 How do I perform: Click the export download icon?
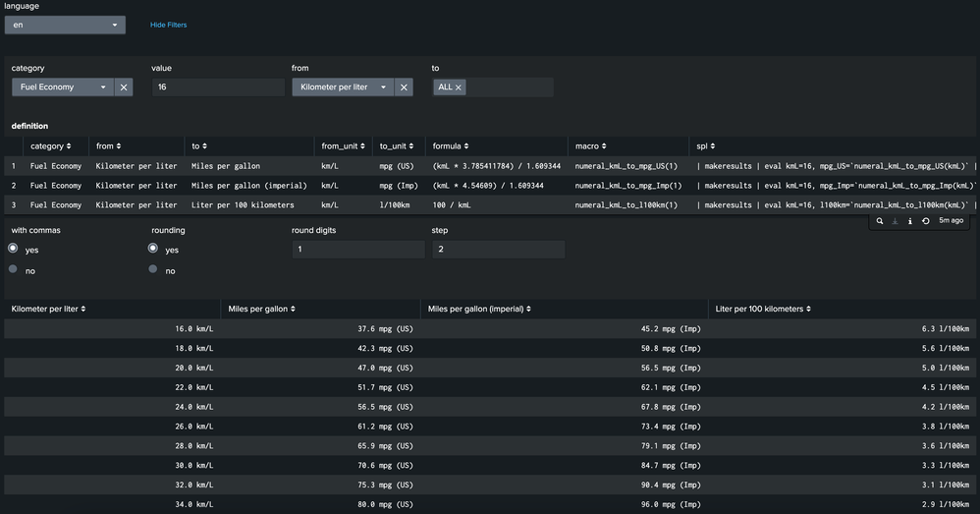click(x=895, y=221)
